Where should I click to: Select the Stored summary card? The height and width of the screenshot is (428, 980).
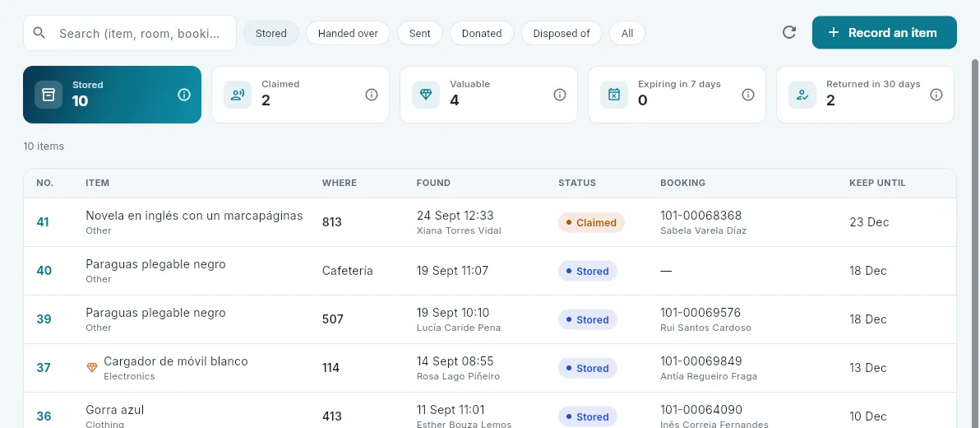(x=112, y=95)
